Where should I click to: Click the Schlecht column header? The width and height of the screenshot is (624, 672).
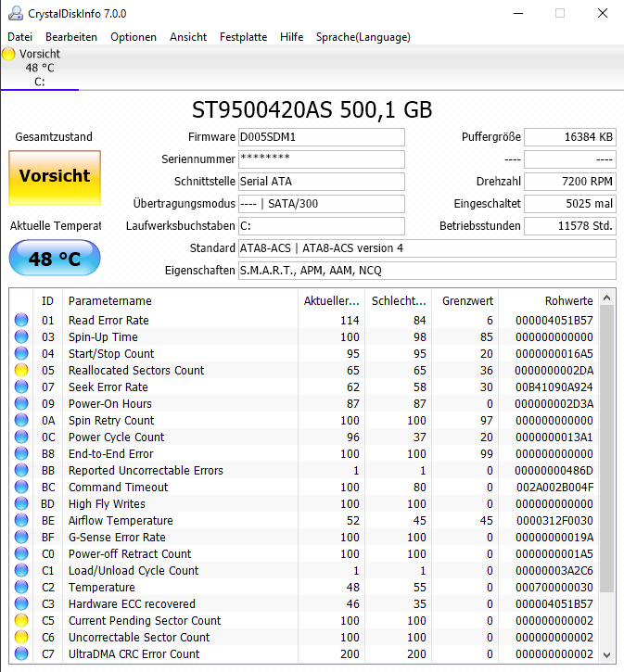(x=398, y=301)
